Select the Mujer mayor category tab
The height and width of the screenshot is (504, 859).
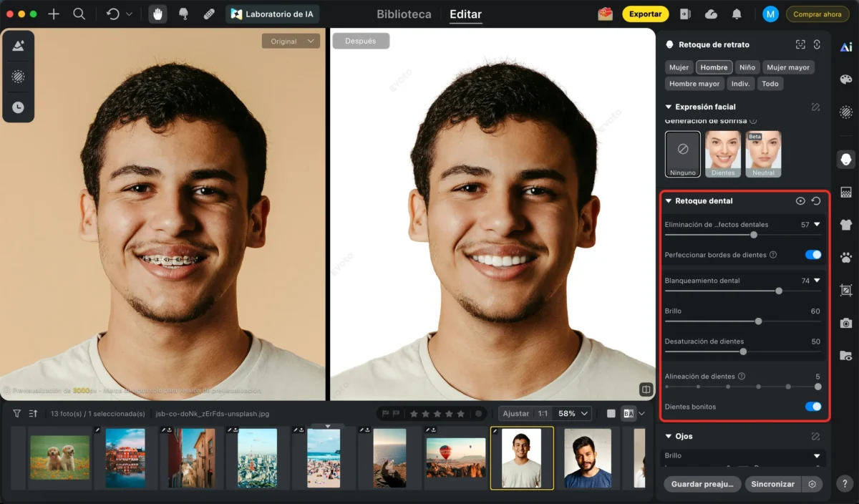[787, 67]
